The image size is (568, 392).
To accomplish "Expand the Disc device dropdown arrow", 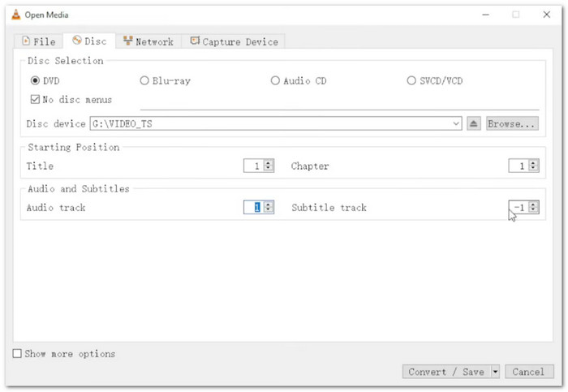I will [456, 123].
